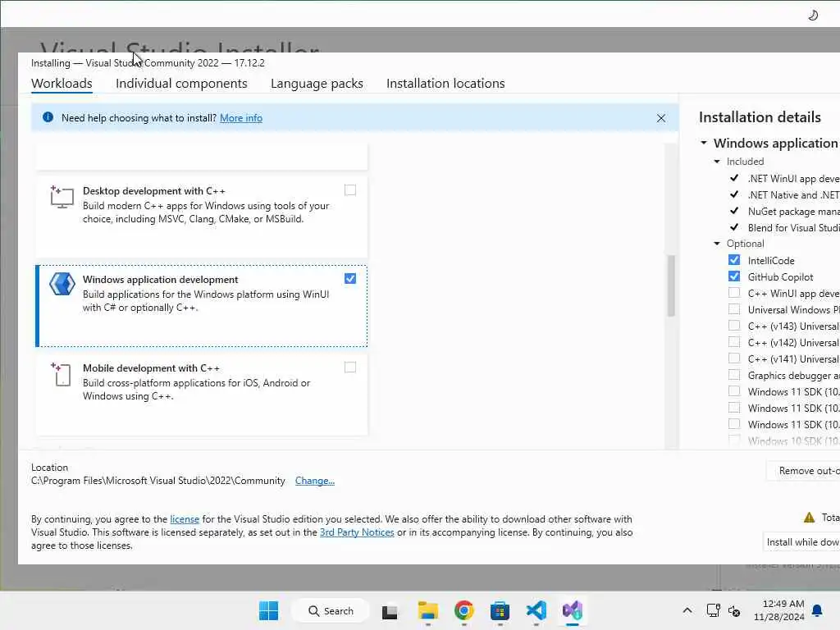This screenshot has height=630, width=840.
Task: Open the 3rd Party Notices link
Action: pos(357,532)
